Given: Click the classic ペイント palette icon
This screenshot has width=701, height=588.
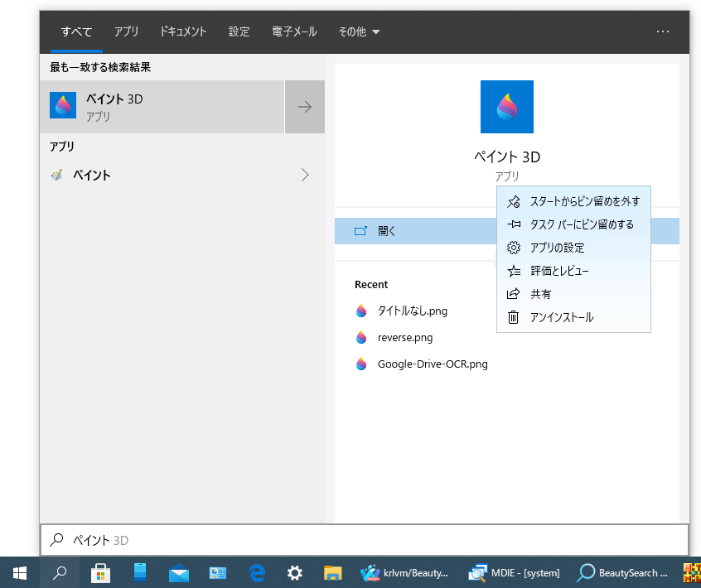Looking at the screenshot, I should tap(56, 175).
